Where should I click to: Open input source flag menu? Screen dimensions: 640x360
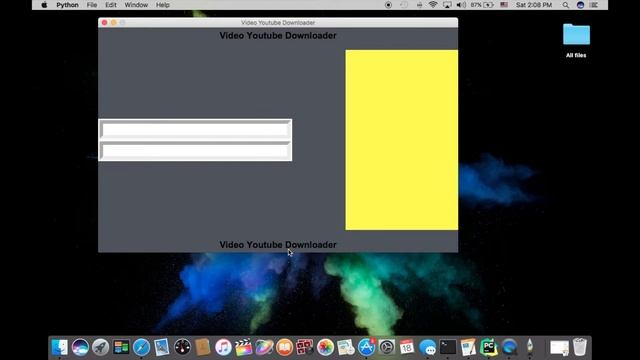point(504,5)
